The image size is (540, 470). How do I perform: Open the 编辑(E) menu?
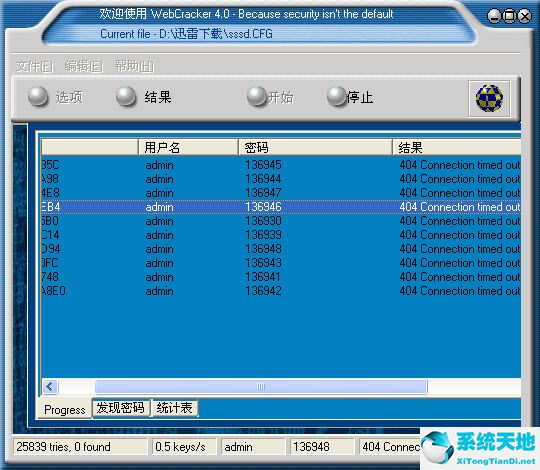pyautogui.click(x=84, y=66)
